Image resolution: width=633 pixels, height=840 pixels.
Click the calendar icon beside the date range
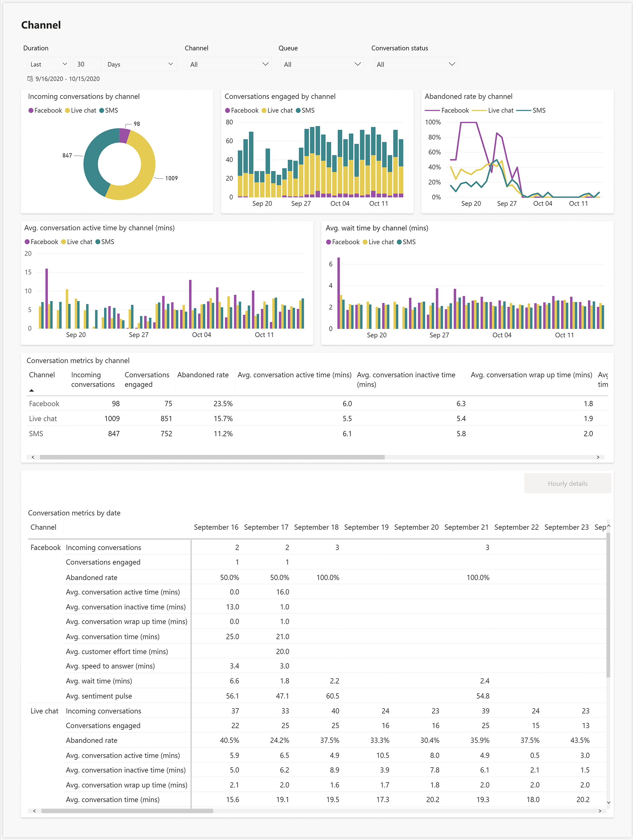(x=30, y=79)
